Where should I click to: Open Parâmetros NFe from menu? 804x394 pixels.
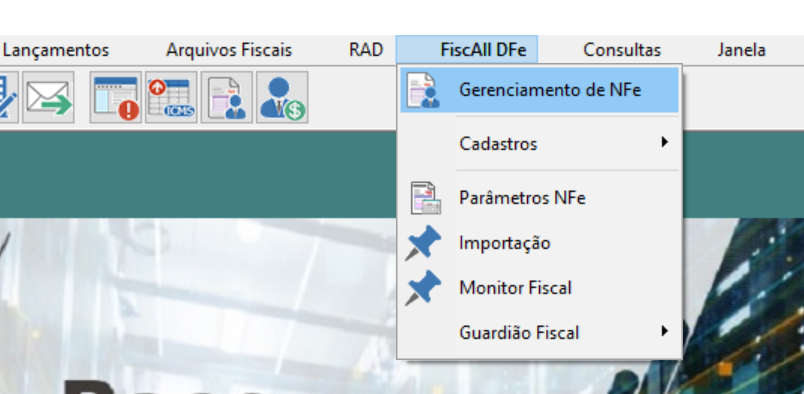click(x=539, y=198)
